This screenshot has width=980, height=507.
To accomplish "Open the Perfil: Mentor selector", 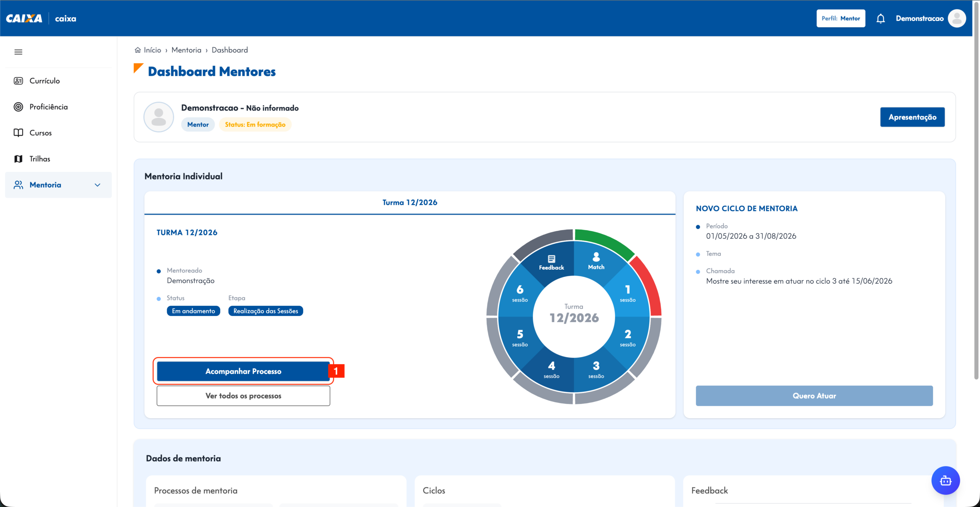I will (x=841, y=18).
